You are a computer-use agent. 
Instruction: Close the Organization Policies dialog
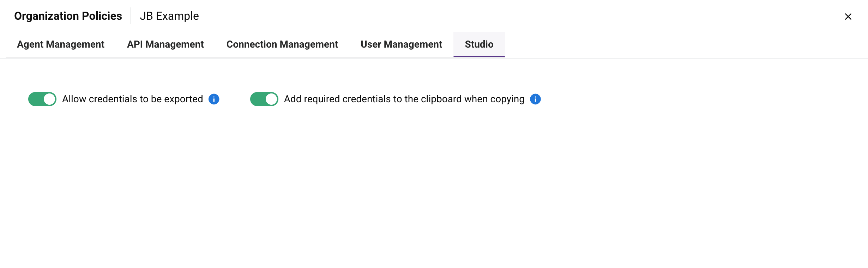pos(848,17)
